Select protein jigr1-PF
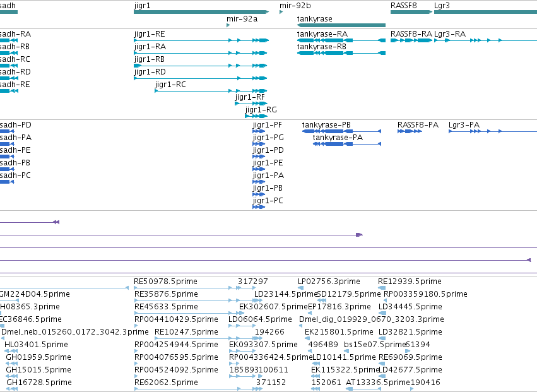The height and width of the screenshot is (392, 537). (259, 131)
